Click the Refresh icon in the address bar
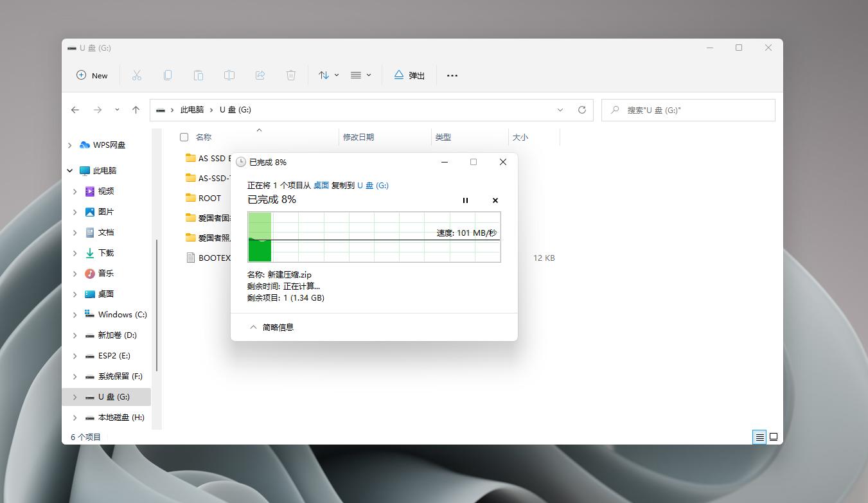 tap(582, 109)
